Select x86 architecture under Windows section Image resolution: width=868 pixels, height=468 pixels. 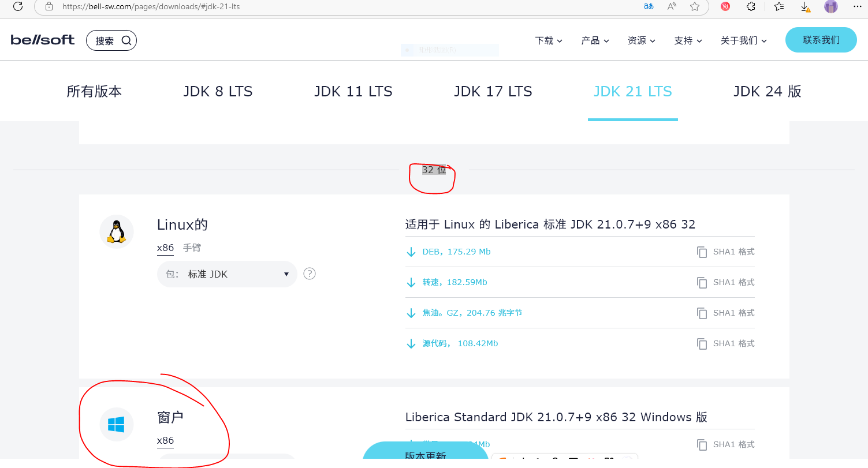pyautogui.click(x=165, y=441)
